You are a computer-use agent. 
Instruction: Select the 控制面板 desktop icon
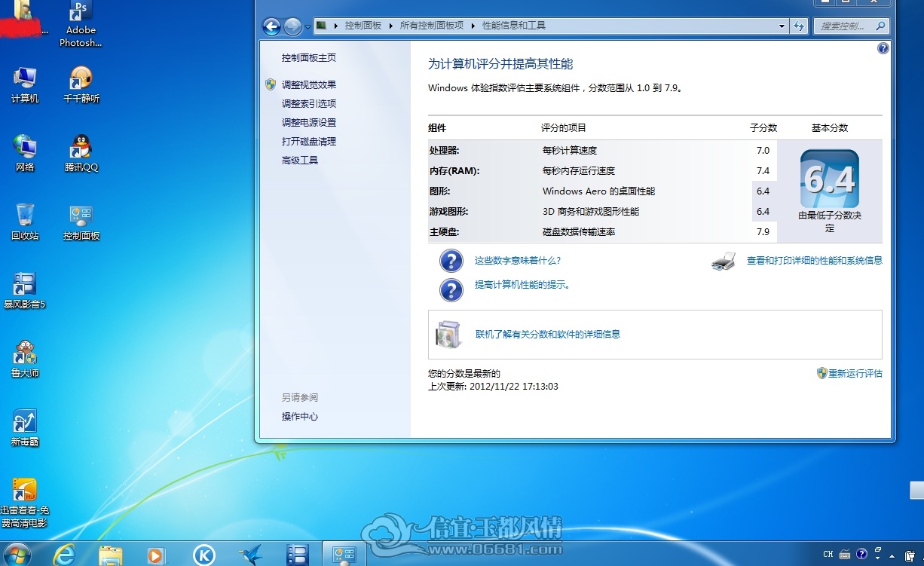click(x=81, y=222)
